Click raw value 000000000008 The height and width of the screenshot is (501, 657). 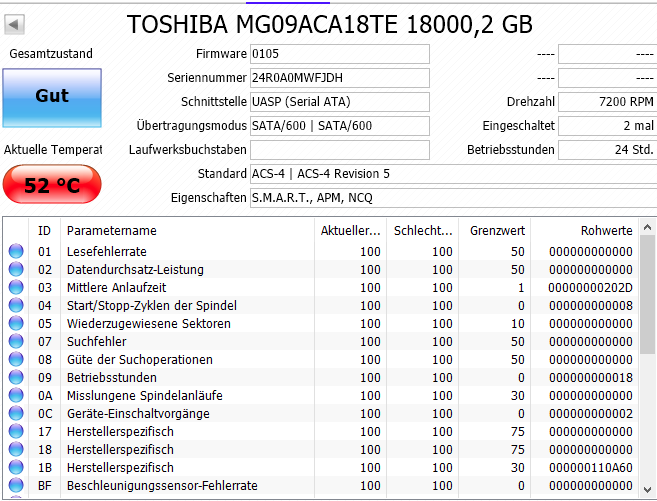click(x=591, y=305)
